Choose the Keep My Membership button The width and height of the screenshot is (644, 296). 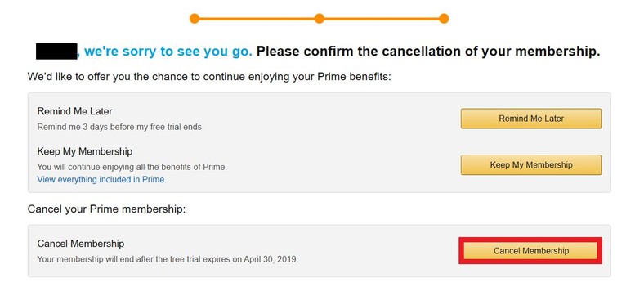click(x=531, y=165)
